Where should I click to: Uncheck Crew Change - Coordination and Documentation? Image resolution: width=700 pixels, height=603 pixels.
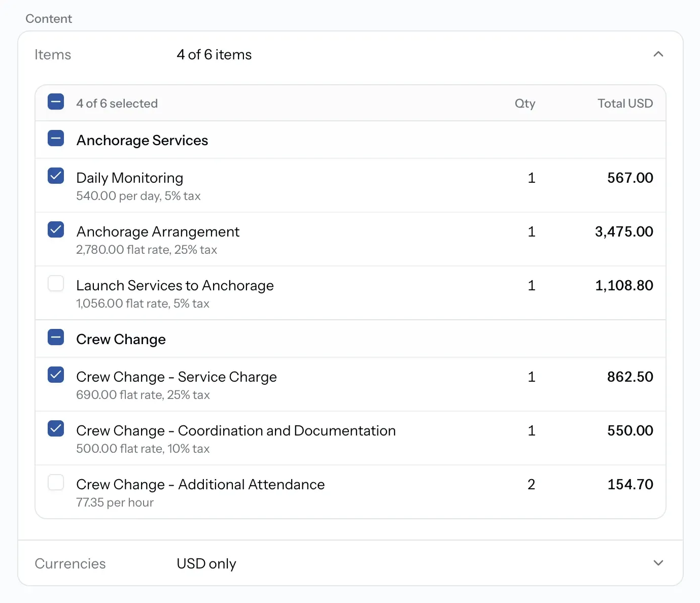pyautogui.click(x=56, y=428)
